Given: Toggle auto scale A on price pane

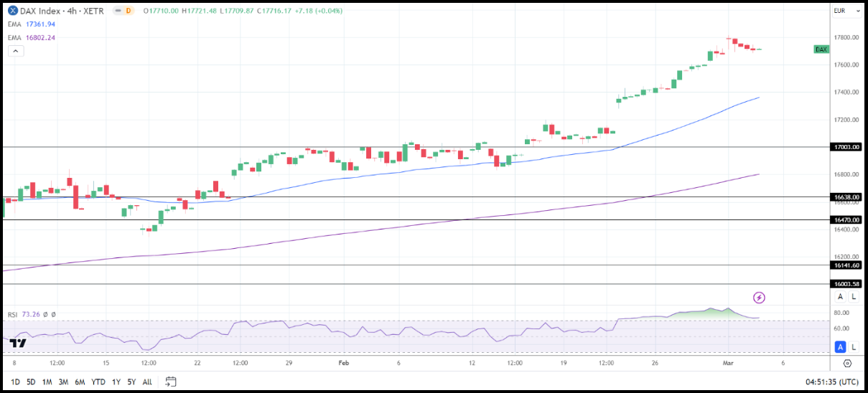Looking at the screenshot, I should tap(840, 297).
